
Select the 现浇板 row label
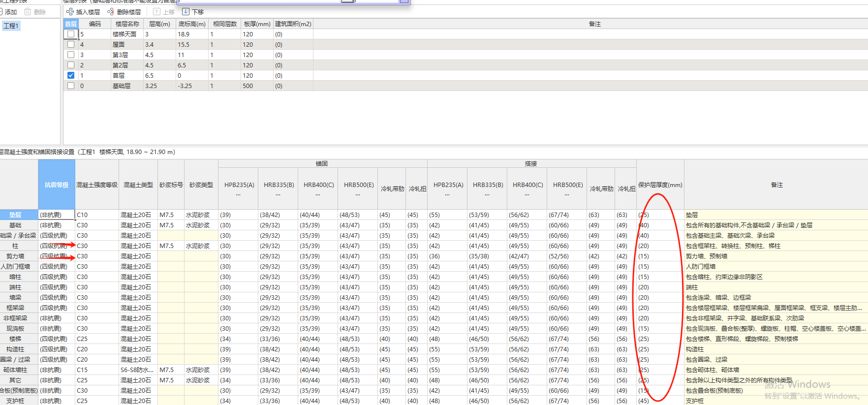(19, 328)
